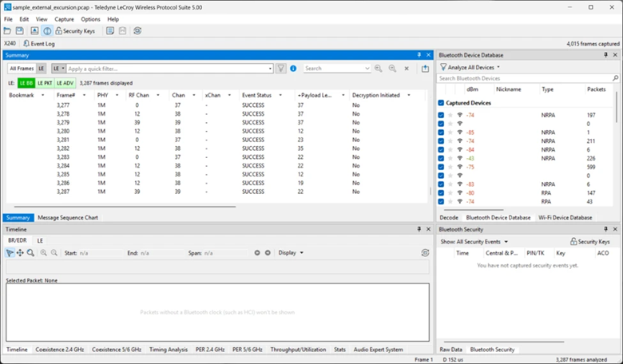This screenshot has height=364, width=623.
Task: Click the Save toolbar icon
Action: pyautogui.click(x=19, y=31)
